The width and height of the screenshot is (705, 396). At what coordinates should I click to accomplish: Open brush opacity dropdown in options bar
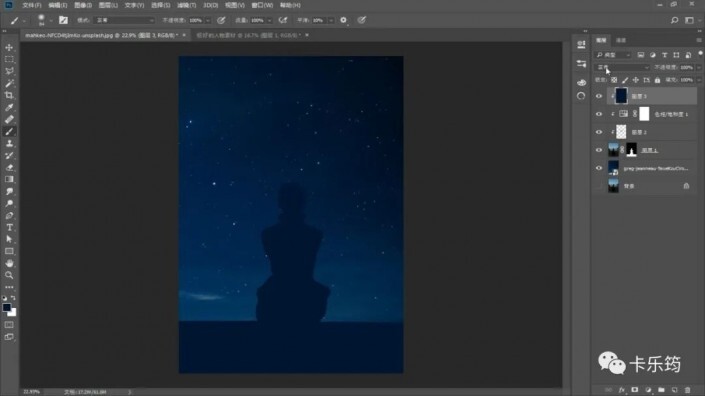coord(208,20)
